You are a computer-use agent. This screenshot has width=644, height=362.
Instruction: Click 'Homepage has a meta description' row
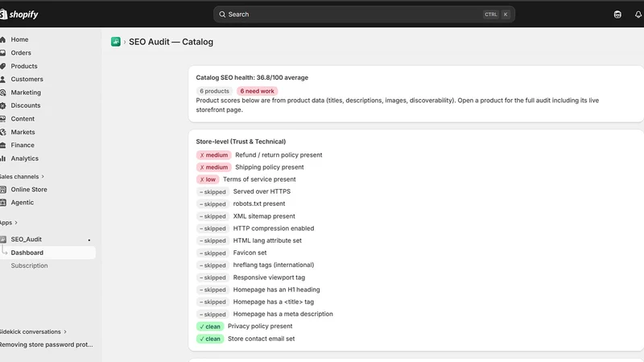[283, 314]
